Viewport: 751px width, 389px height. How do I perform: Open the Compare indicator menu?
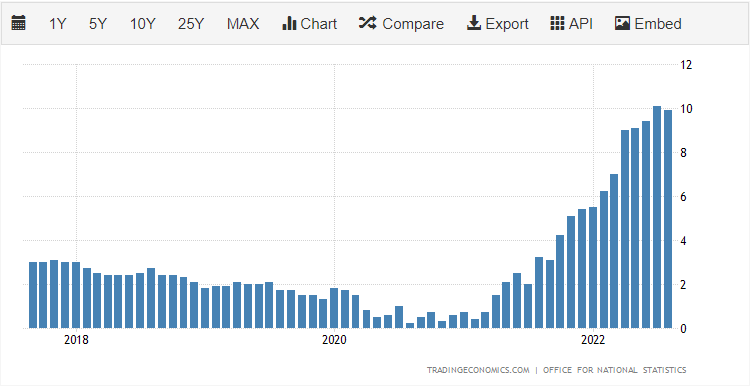click(401, 23)
